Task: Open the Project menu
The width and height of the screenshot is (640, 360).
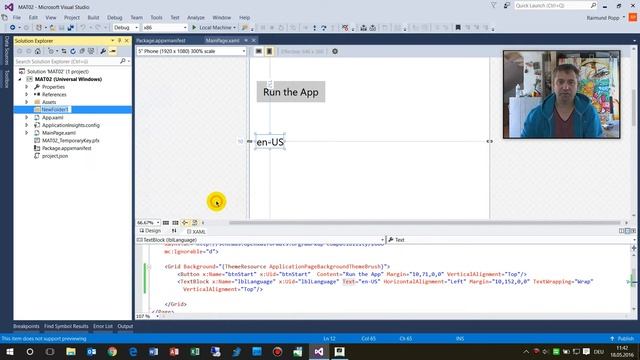Action: tap(72, 18)
